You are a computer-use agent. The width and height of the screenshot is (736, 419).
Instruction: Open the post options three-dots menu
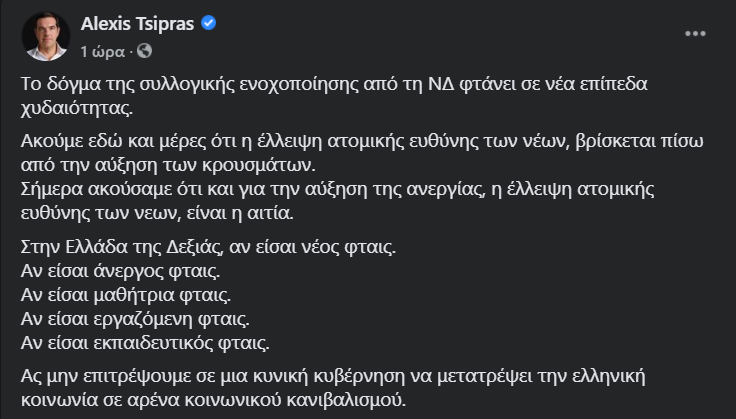695,34
